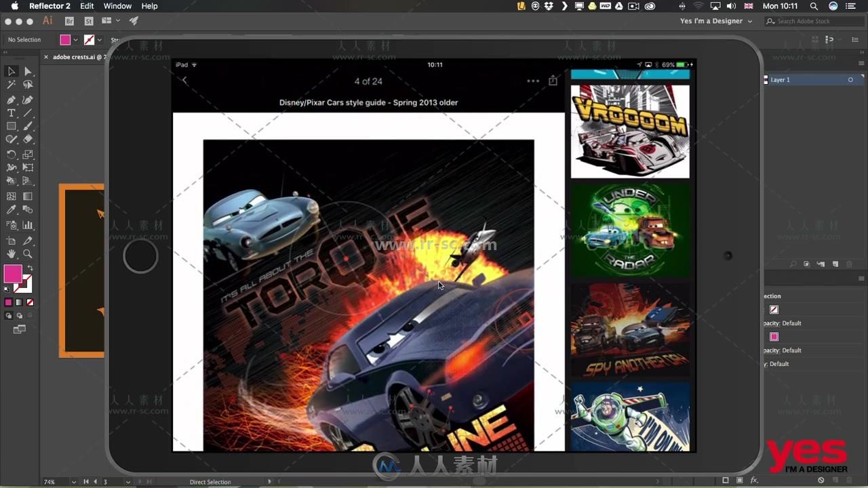This screenshot has width=868, height=488.
Task: Reset to default fill and stroke
Action: point(7,289)
